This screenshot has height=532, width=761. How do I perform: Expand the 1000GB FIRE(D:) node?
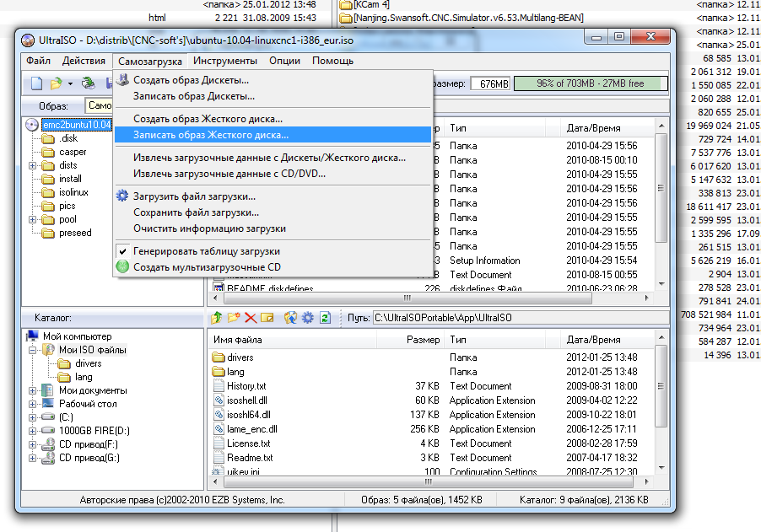point(32,431)
